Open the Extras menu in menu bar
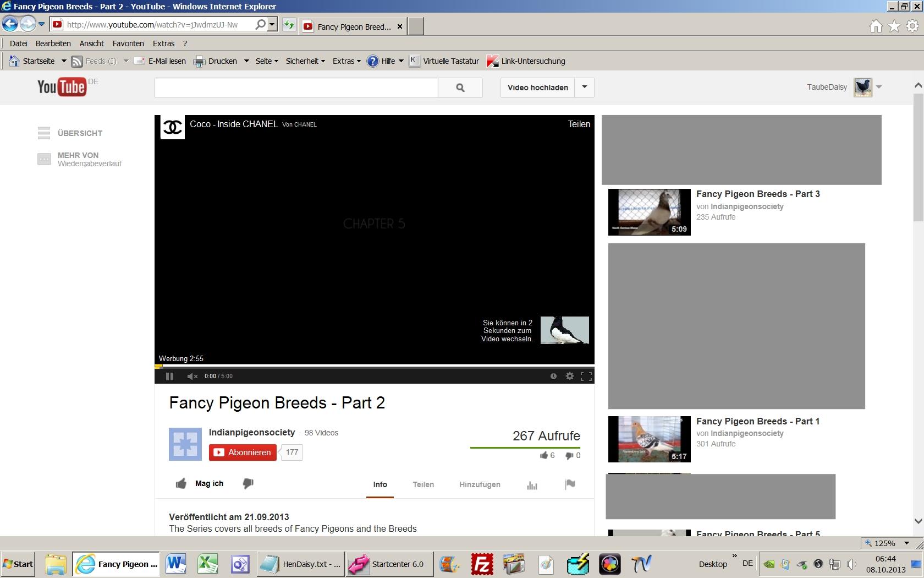 point(163,43)
